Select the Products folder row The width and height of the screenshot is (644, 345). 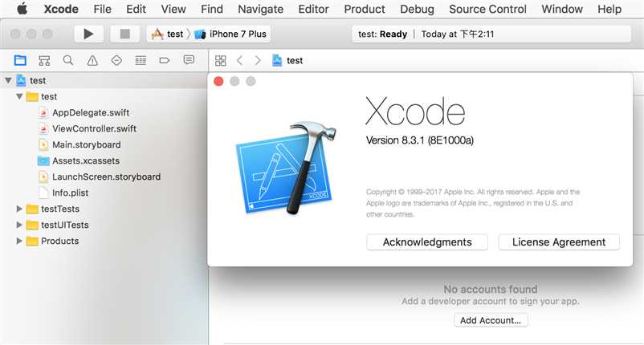click(x=104, y=241)
